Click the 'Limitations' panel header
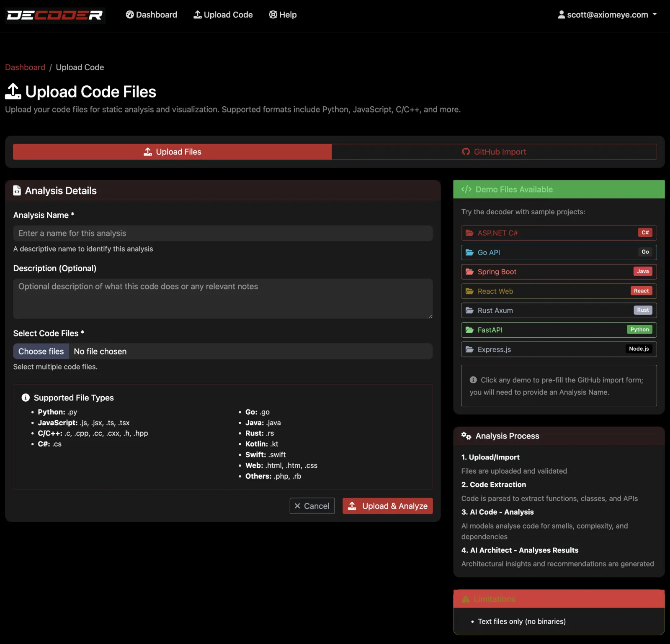 click(x=559, y=599)
